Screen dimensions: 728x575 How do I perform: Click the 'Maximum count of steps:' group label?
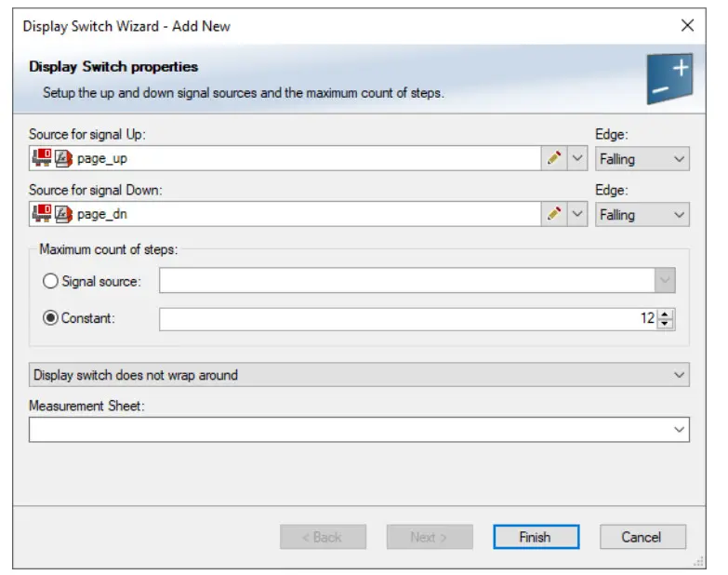point(109,249)
